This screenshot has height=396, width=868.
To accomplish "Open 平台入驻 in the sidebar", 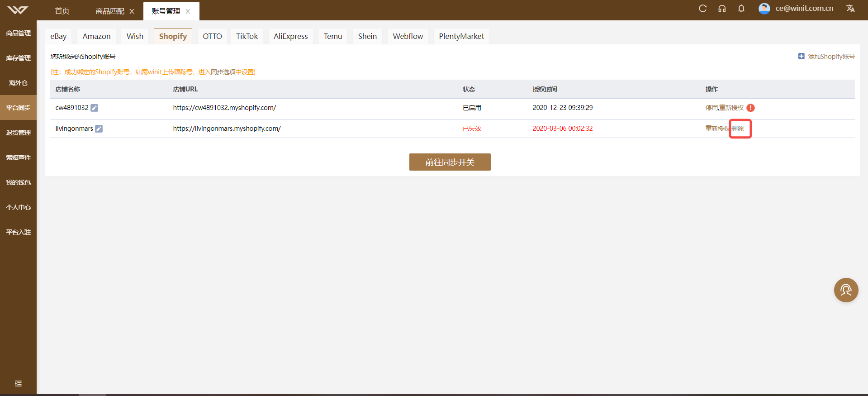I will pos(18,232).
